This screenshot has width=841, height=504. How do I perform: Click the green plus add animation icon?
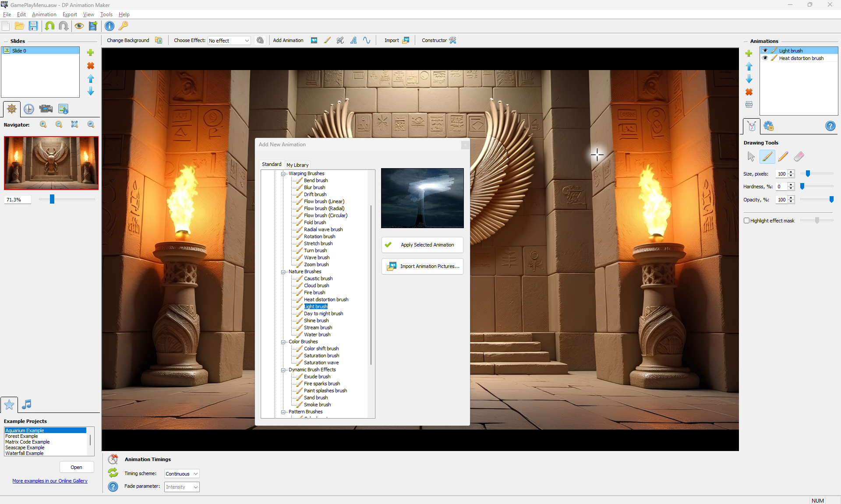coord(749,53)
